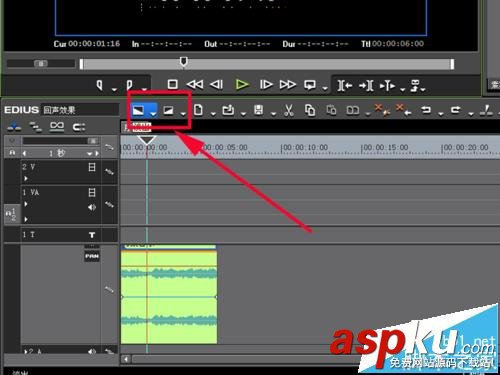Adjust the shuttle slider left of the scrub bar

[x=41, y=63]
